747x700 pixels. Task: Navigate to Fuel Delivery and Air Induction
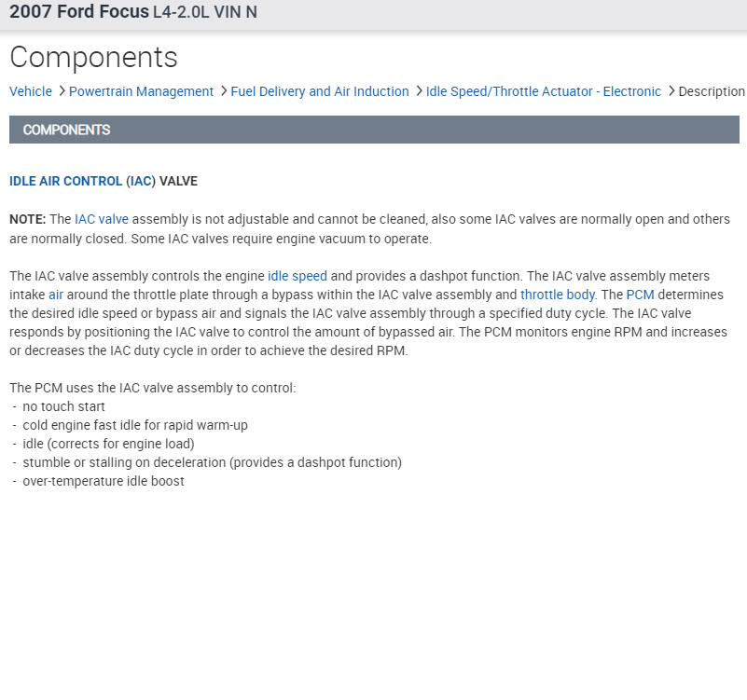click(320, 91)
